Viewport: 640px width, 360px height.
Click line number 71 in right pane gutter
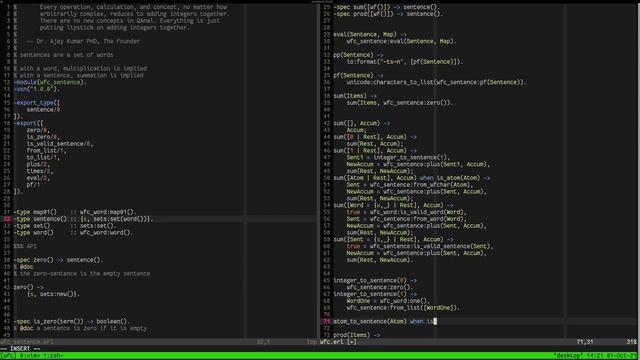pos(327,321)
